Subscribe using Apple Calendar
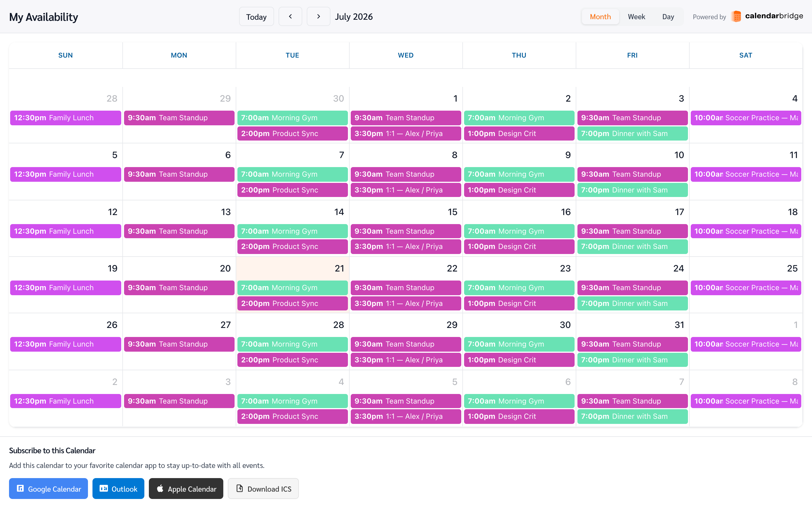The width and height of the screenshot is (812, 508). tap(186, 489)
